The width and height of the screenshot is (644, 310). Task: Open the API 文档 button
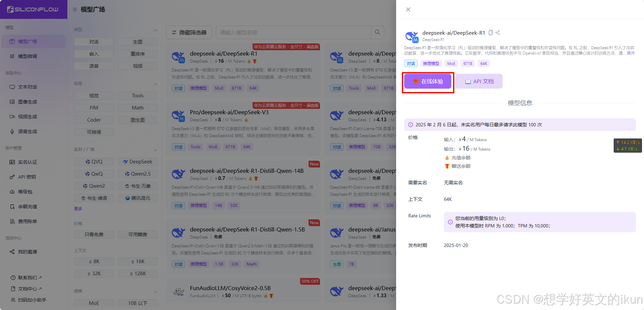coord(479,82)
